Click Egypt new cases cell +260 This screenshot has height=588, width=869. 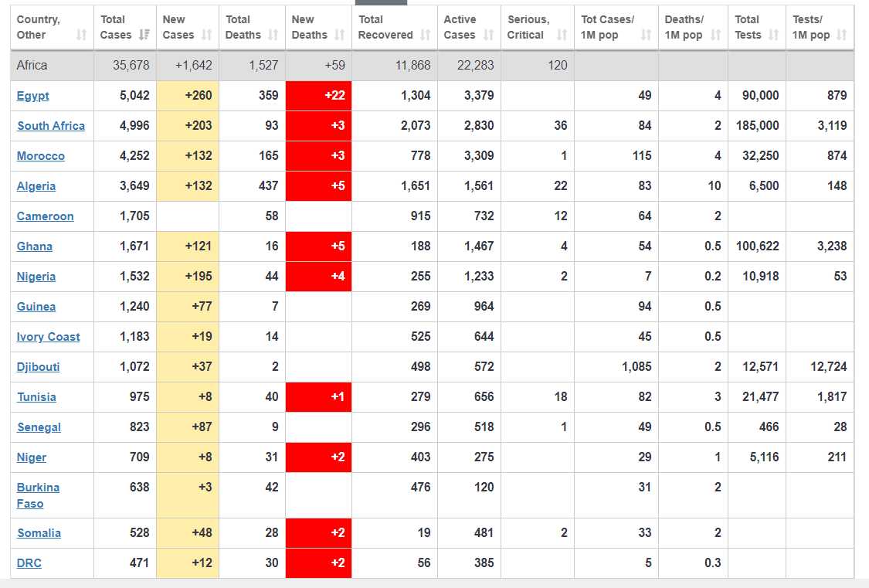tap(188, 95)
